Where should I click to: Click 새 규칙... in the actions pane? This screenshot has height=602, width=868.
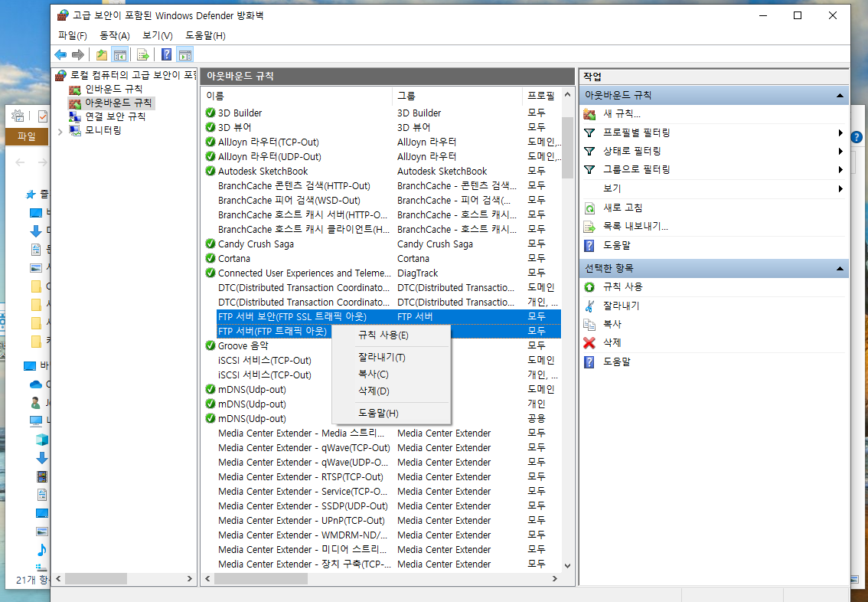(x=622, y=113)
